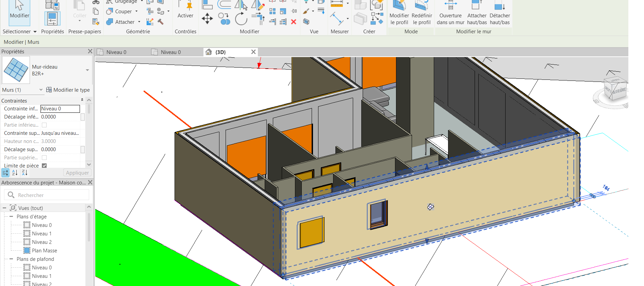
Task: Click the Contrainte inférieure Niveau 0 field
Action: (x=60, y=109)
